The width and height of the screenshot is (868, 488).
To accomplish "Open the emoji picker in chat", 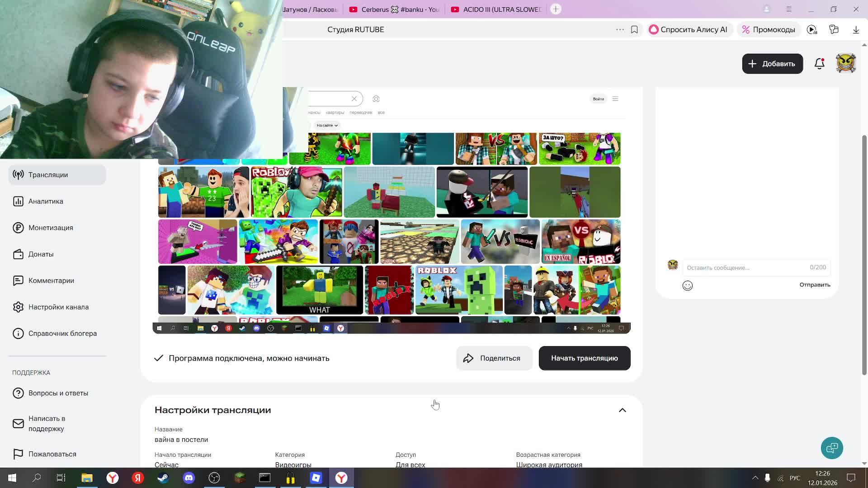I will (687, 286).
